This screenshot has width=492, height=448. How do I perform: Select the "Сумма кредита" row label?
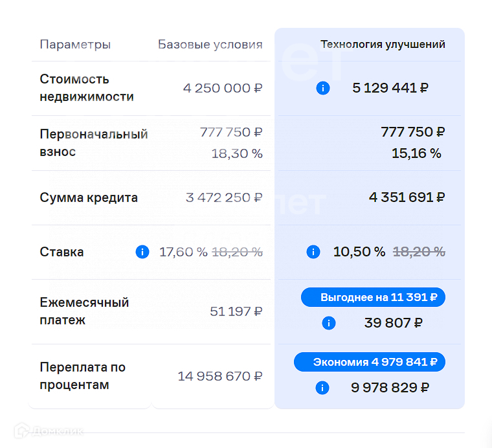(89, 197)
